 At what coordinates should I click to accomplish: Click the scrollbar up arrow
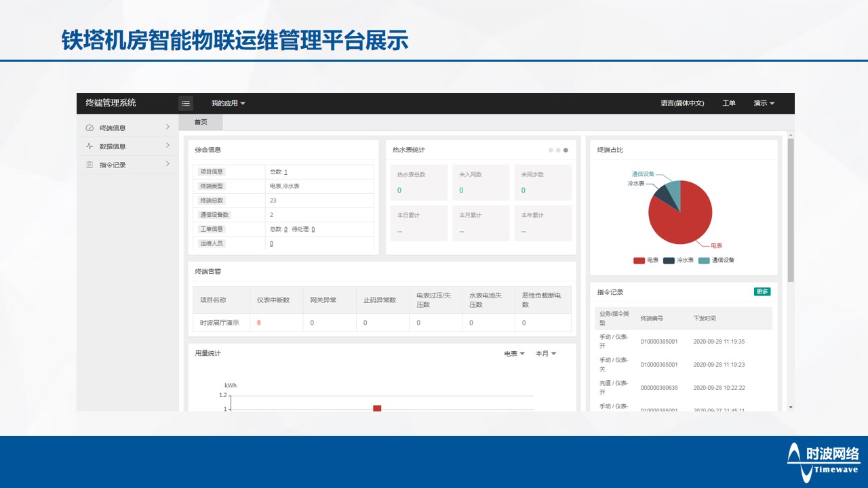[x=791, y=134]
